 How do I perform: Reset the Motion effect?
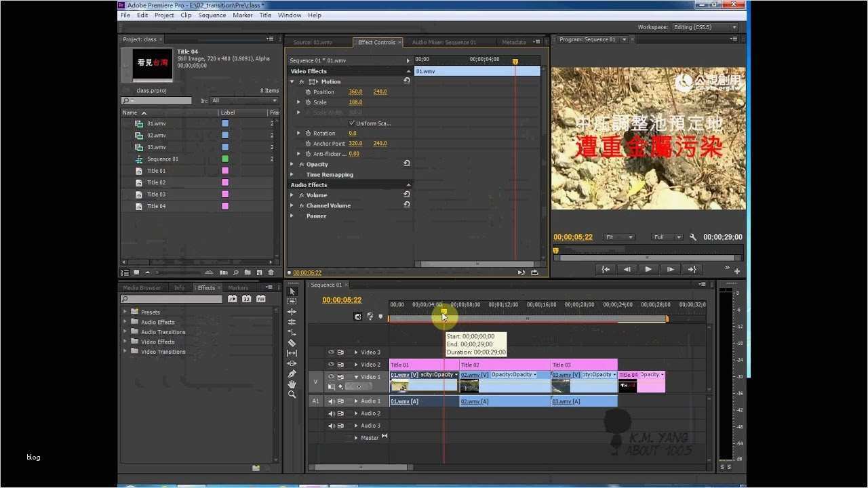tap(407, 81)
